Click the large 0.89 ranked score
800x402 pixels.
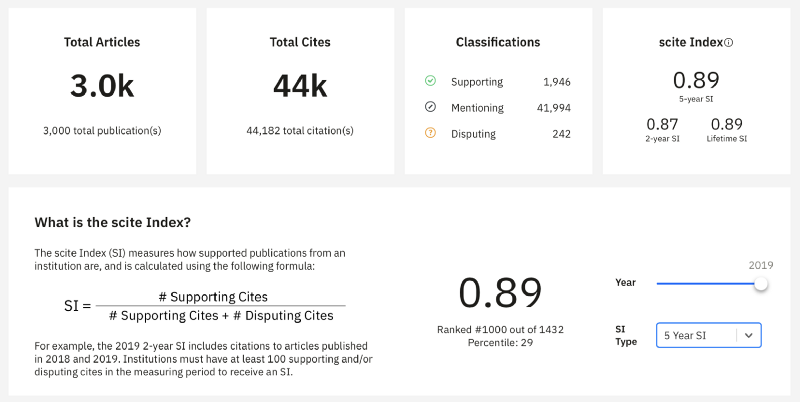[x=500, y=292]
